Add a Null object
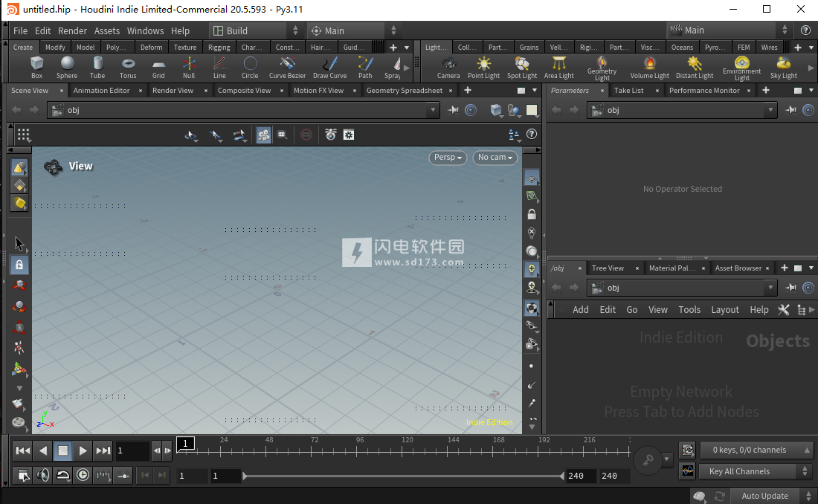Viewport: 818px width, 504px height. tap(189, 68)
